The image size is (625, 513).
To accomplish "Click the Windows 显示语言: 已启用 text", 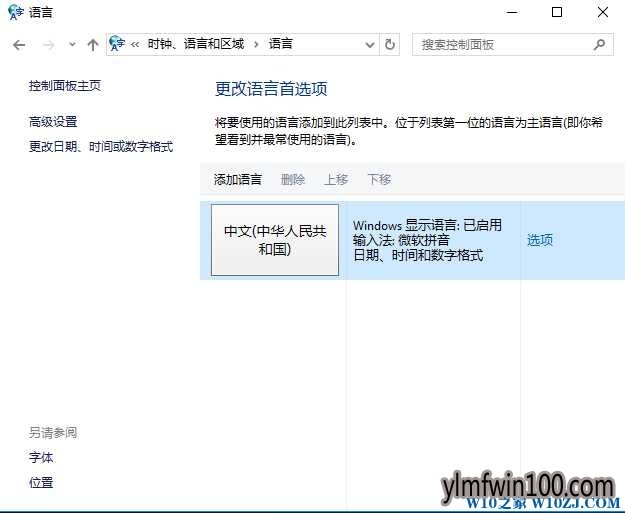I will [427, 225].
